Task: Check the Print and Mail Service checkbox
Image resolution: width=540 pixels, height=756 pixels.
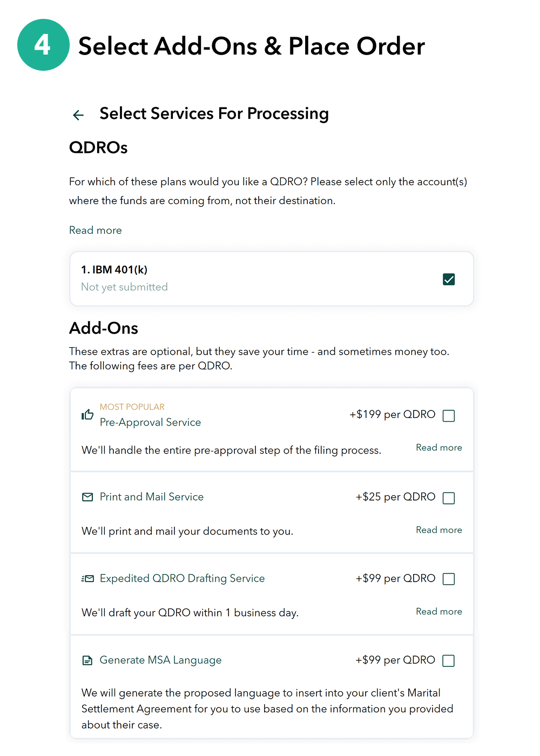Action: pyautogui.click(x=449, y=498)
